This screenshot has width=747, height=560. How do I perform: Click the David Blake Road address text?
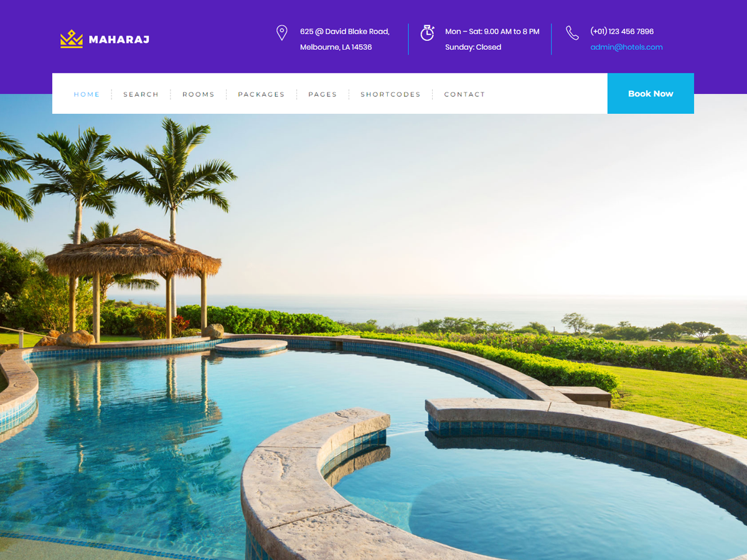click(x=345, y=31)
